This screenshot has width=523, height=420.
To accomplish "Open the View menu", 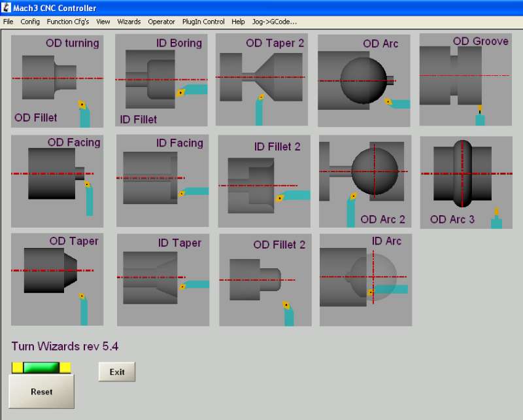I will tap(103, 22).
